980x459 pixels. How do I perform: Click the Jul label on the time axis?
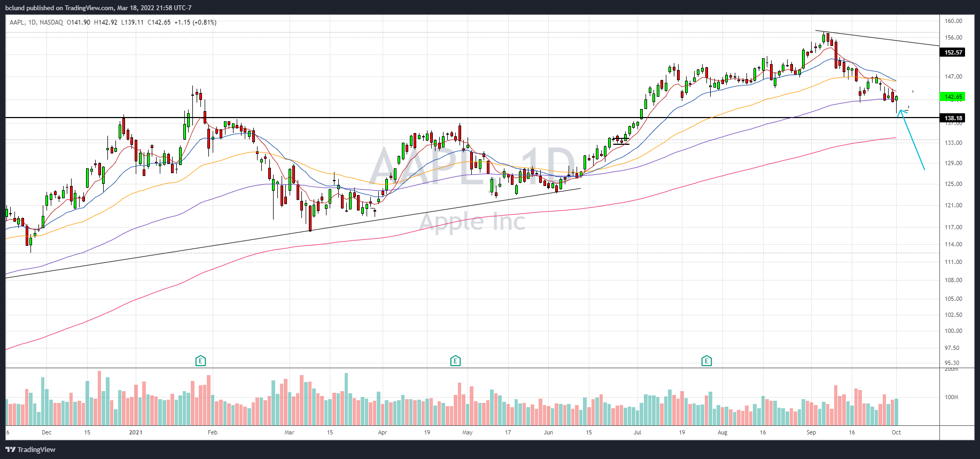click(637, 433)
